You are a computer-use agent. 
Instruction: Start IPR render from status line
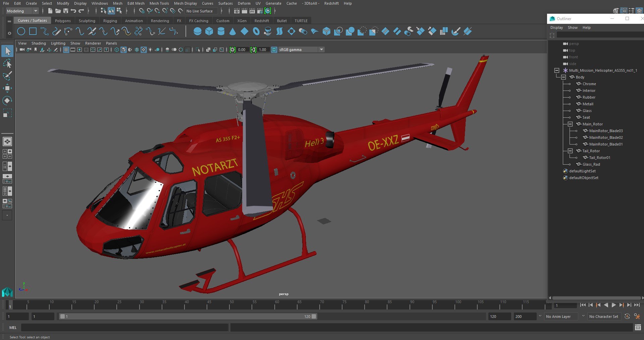(252, 11)
